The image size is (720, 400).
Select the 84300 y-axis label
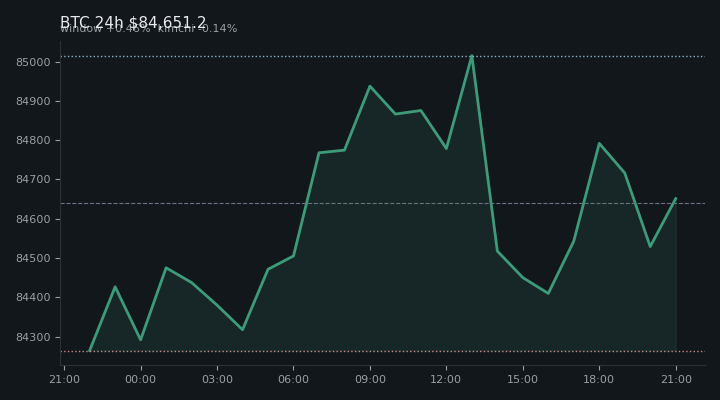33,337
